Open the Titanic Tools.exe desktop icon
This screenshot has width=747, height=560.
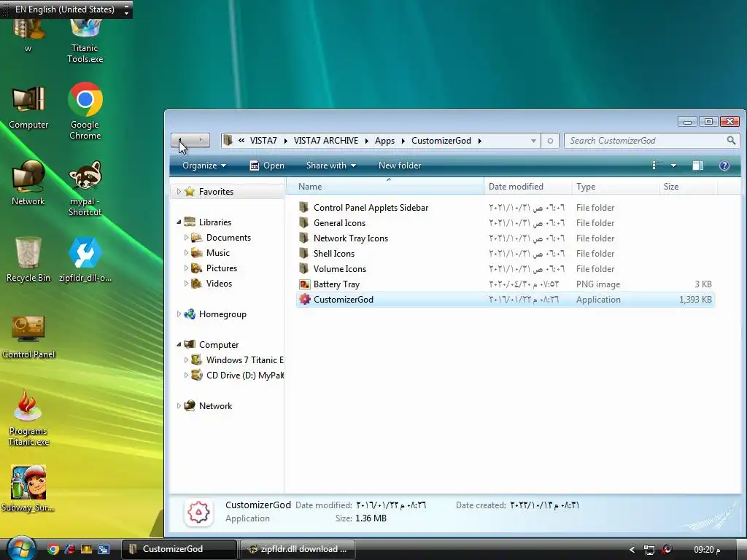pos(85,41)
